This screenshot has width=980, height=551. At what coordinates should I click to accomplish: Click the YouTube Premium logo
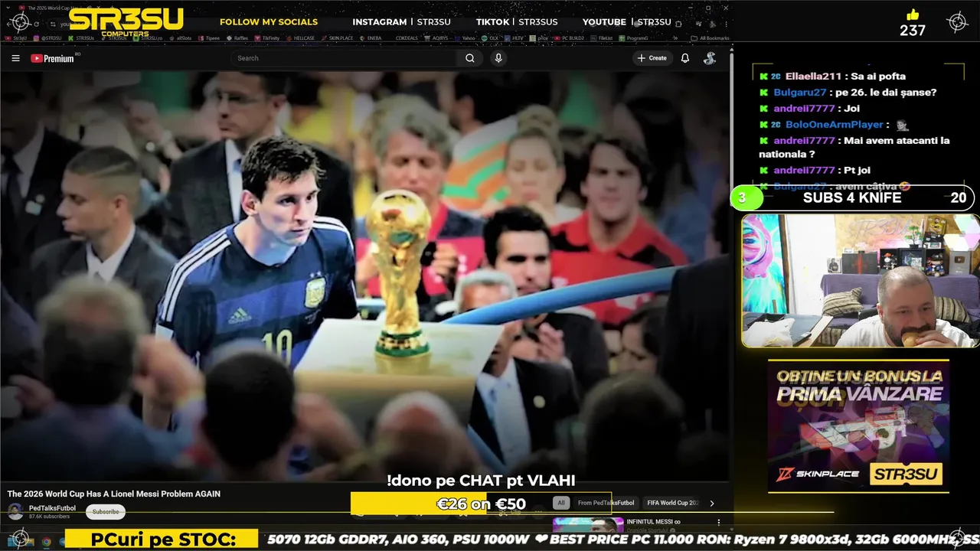tap(52, 58)
